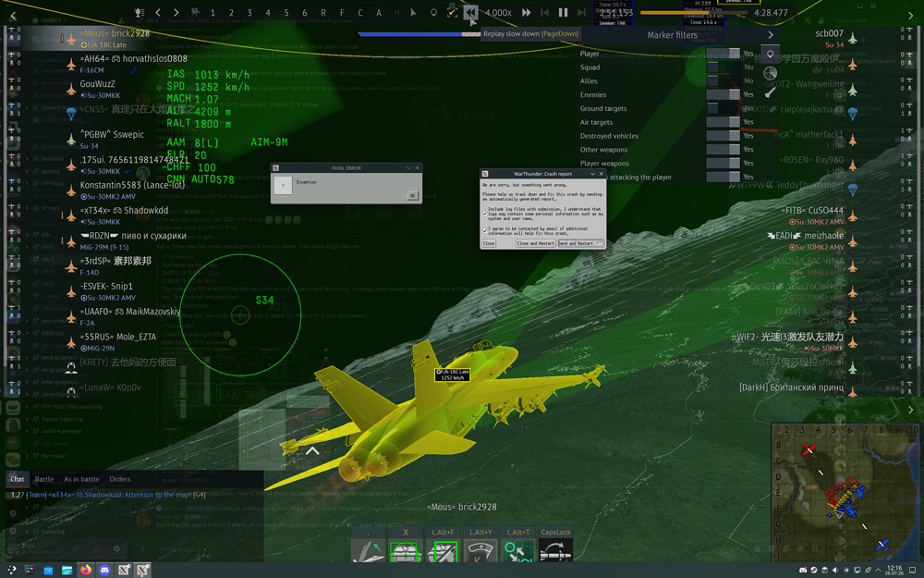Switch to camera preset 5
924x578 pixels.
tap(286, 12)
